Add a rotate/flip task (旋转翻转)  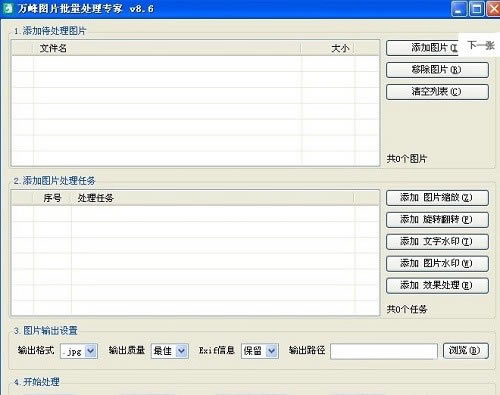pyautogui.click(x=437, y=220)
